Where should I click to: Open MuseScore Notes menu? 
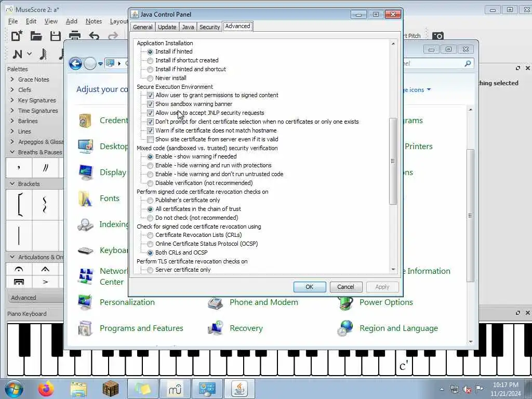coord(94,21)
